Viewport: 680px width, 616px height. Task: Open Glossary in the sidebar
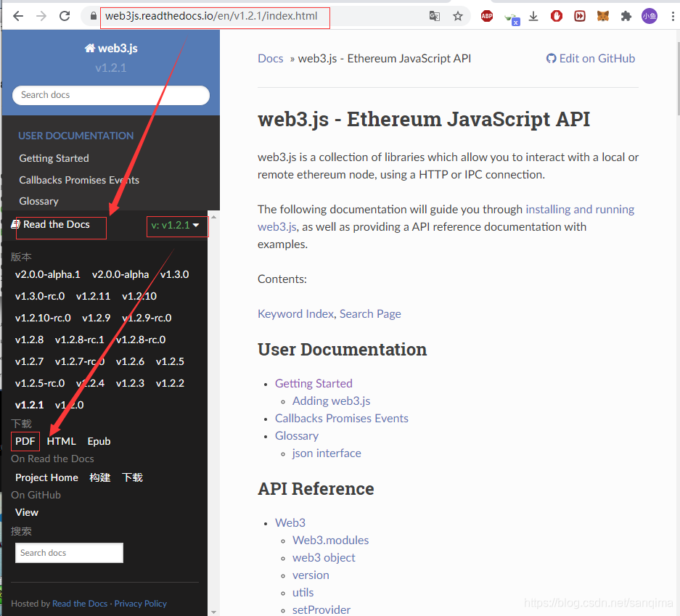coord(38,201)
